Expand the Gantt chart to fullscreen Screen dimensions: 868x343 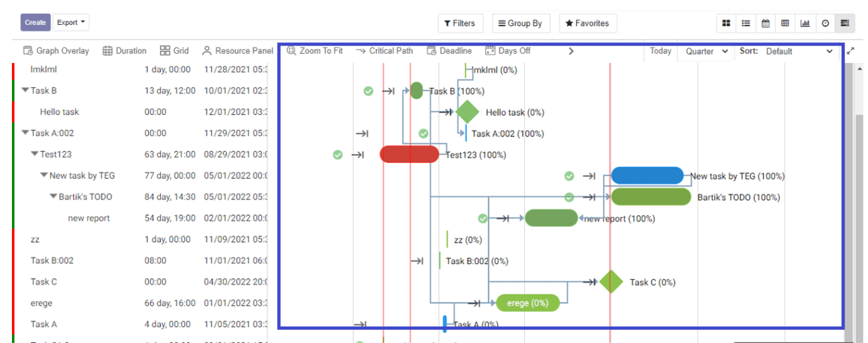coord(851,51)
